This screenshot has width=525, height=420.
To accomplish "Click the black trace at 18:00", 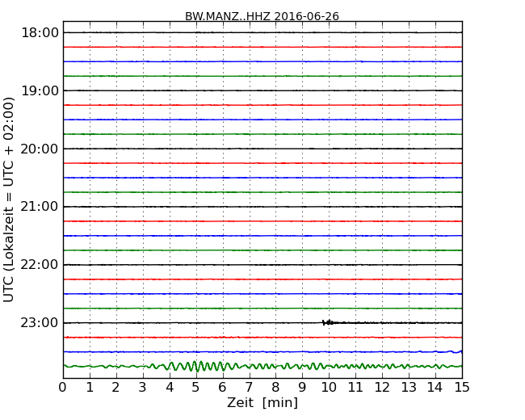I will pyautogui.click(x=262, y=32).
